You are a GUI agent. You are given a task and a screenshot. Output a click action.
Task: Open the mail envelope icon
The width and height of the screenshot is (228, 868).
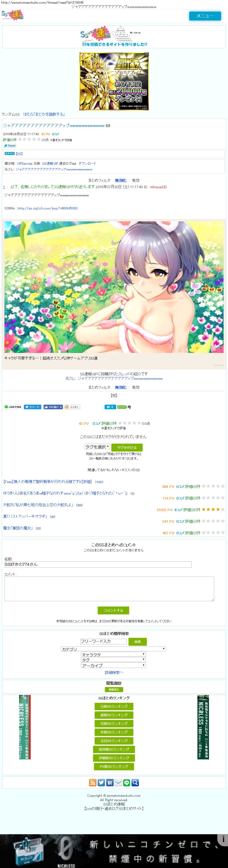pos(118,783)
